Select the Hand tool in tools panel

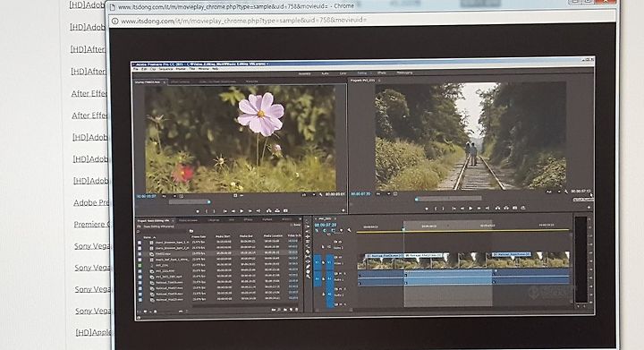click(308, 271)
